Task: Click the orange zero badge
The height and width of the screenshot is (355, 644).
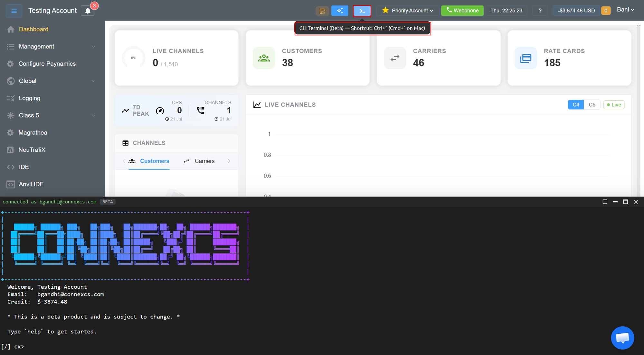Action: [x=606, y=11]
